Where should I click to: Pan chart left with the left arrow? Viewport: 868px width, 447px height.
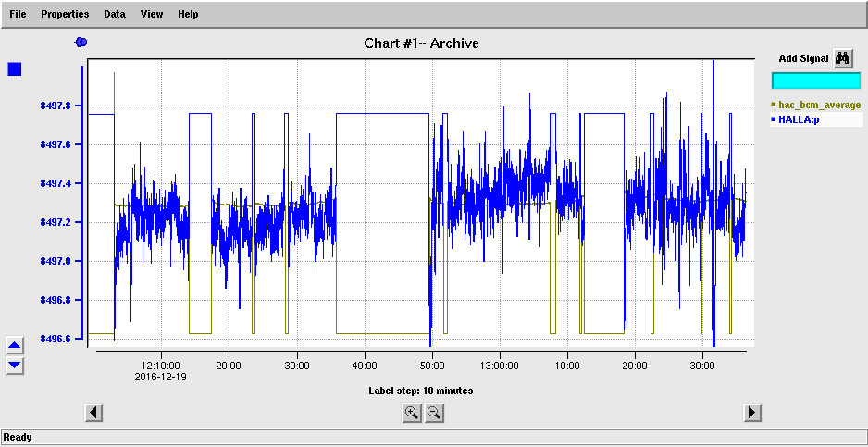point(93,413)
